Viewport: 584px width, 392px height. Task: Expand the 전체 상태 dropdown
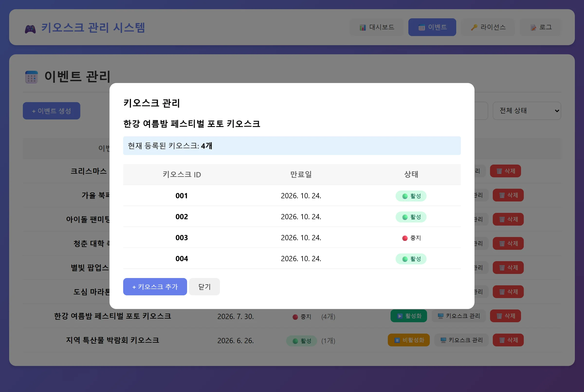tap(527, 111)
